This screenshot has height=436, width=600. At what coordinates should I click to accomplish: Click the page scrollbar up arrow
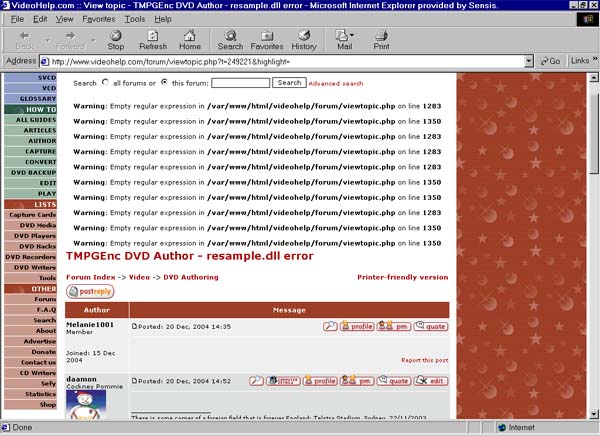click(593, 78)
